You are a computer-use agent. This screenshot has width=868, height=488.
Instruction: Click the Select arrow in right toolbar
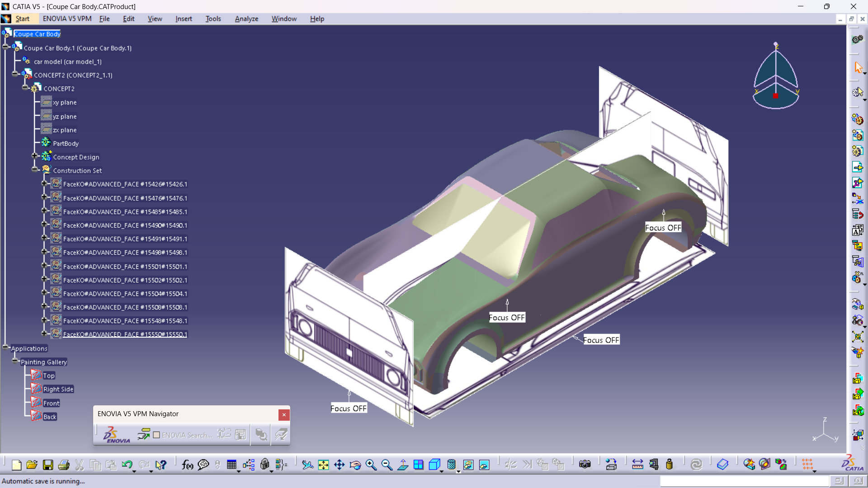(x=858, y=68)
